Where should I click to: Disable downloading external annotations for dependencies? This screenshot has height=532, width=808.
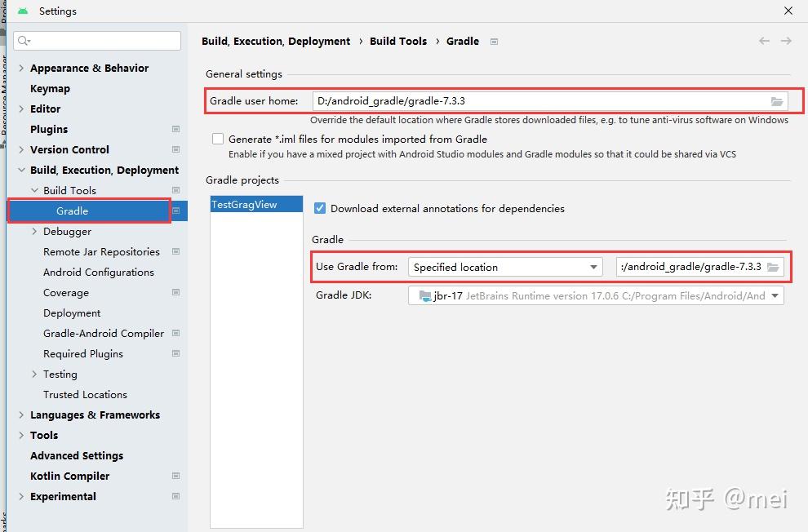coord(319,208)
